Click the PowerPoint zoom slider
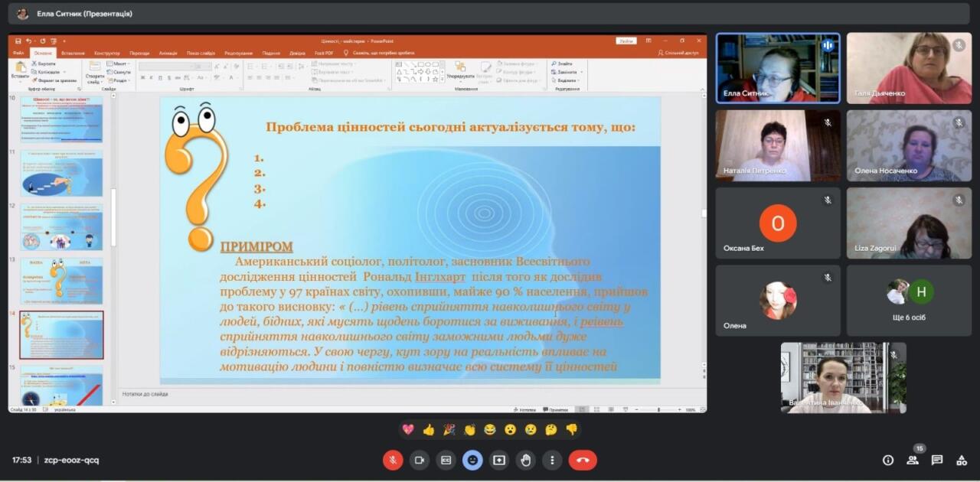 coord(658,409)
